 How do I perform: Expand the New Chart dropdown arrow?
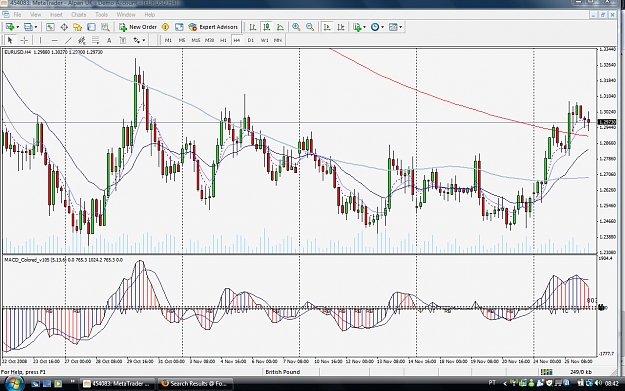click(x=18, y=27)
